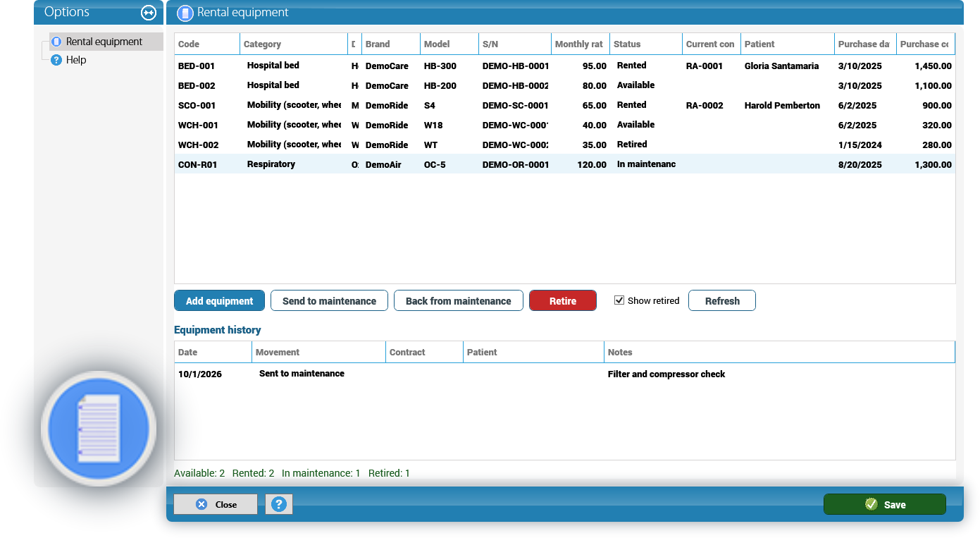Viewport: 980px width, 538px height.
Task: Click the 'Rented: 2' summary count
Action: tap(254, 473)
